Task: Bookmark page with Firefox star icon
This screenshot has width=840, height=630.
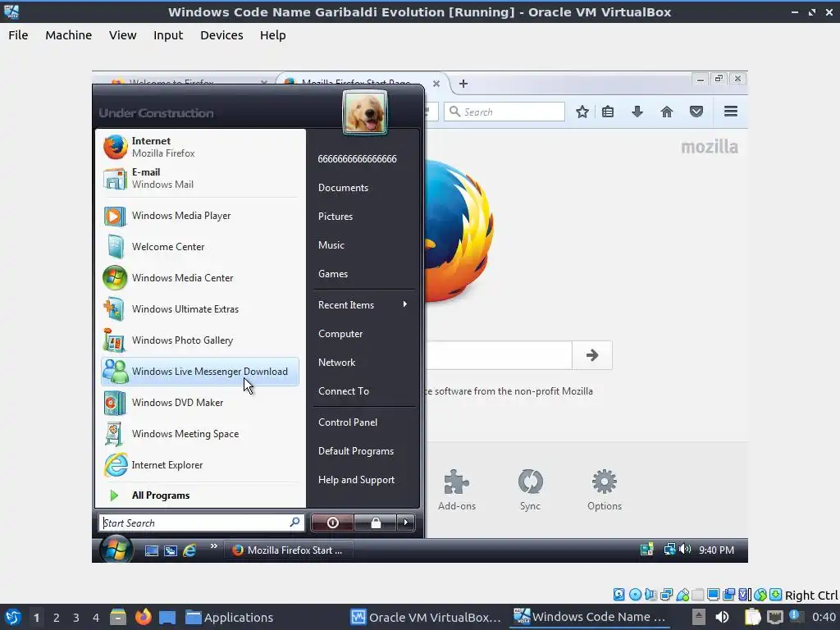Action: click(x=582, y=112)
